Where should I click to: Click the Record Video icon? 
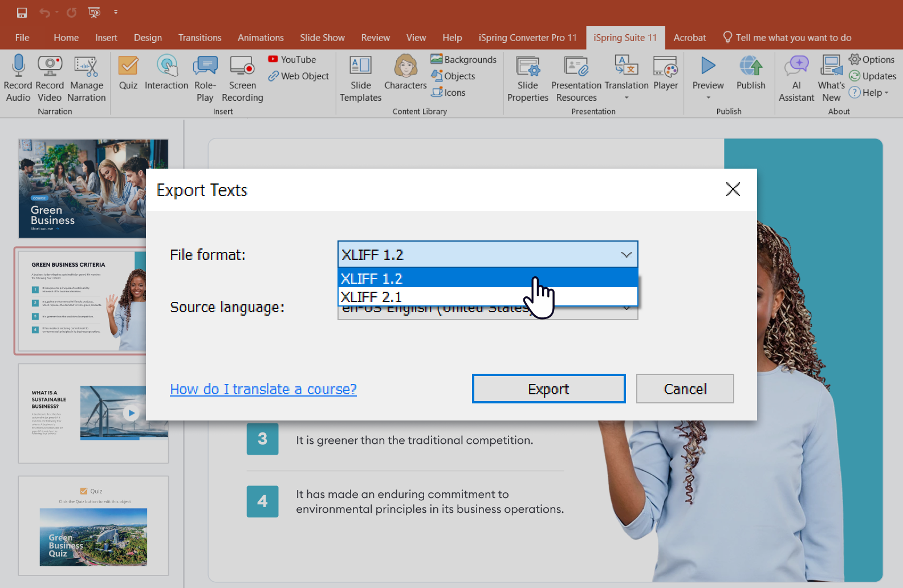tap(50, 77)
